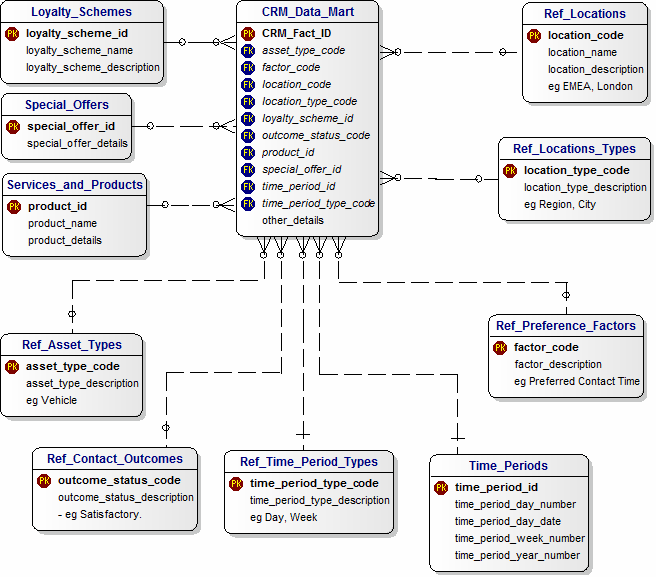Click the FK icon beside asset_type_code

pyautogui.click(x=248, y=51)
